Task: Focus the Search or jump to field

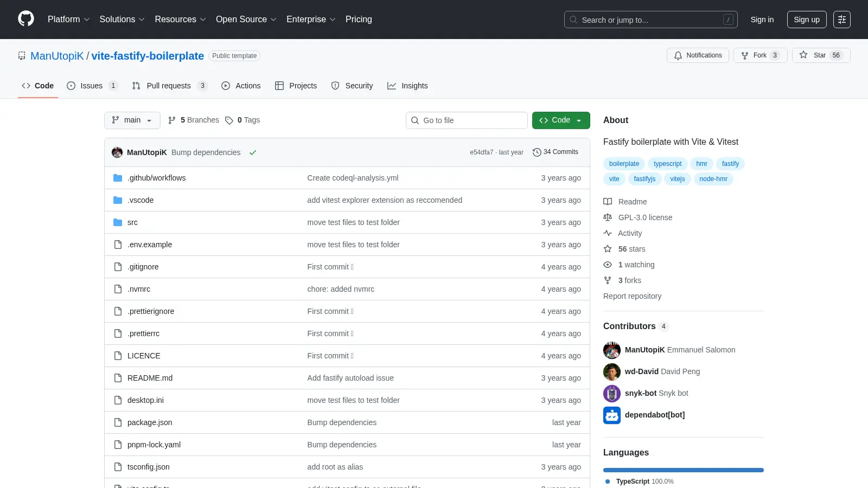Action: coord(651,20)
